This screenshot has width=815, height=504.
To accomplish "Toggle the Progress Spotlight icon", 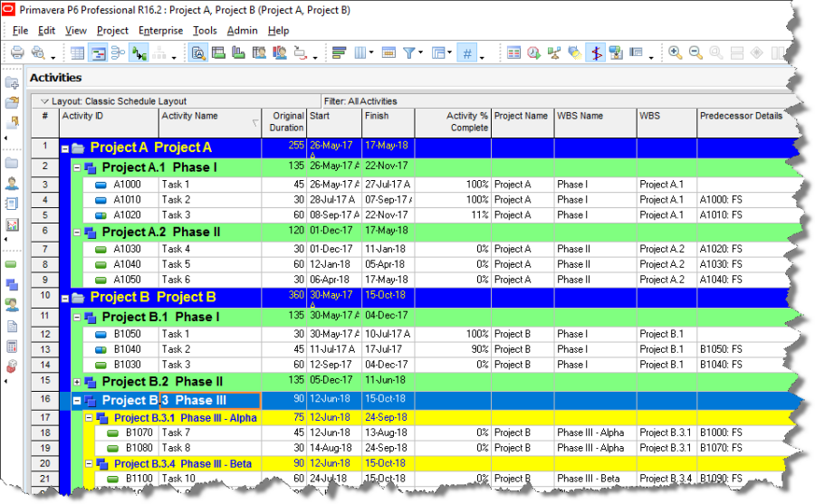I will tap(575, 52).
